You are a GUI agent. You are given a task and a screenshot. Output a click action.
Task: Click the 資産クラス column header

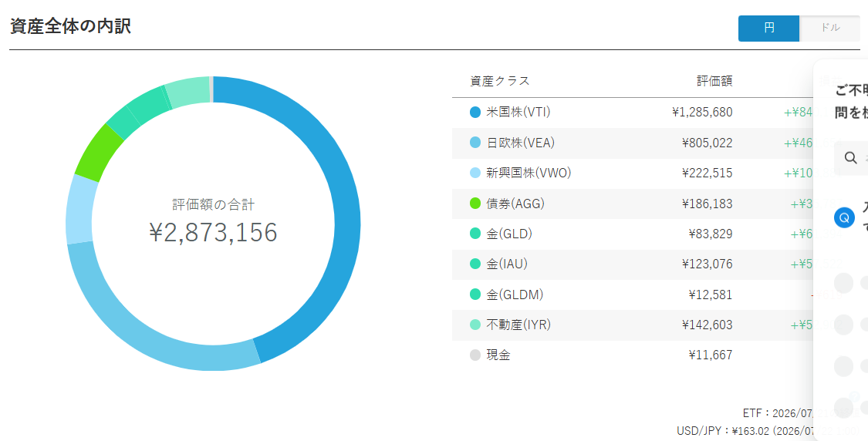pos(500,81)
